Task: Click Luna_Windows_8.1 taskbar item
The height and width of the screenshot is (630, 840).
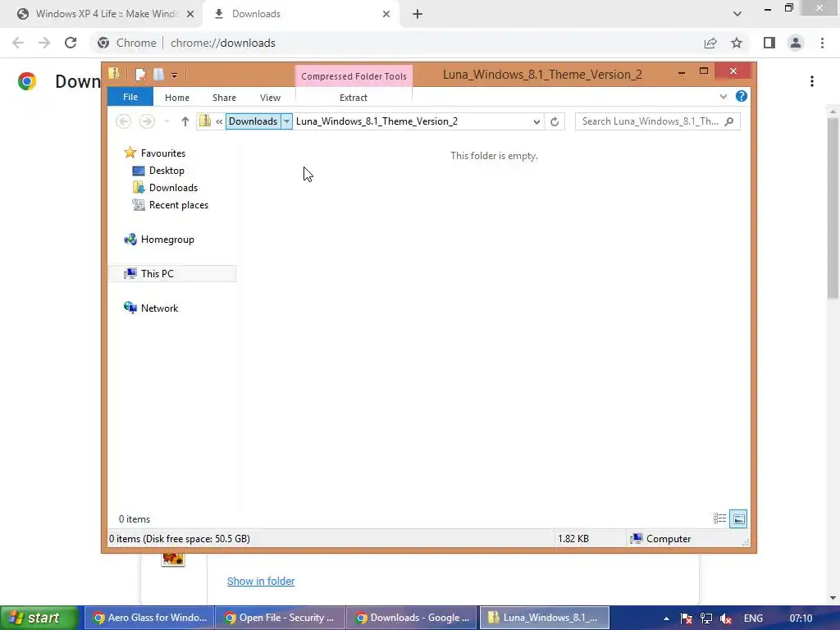Action: 545,618
